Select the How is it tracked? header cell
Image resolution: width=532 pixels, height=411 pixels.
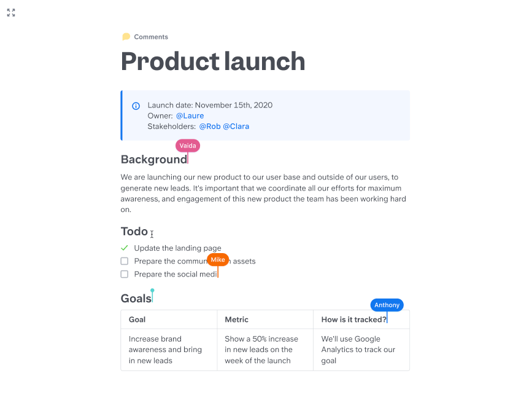coord(361,319)
